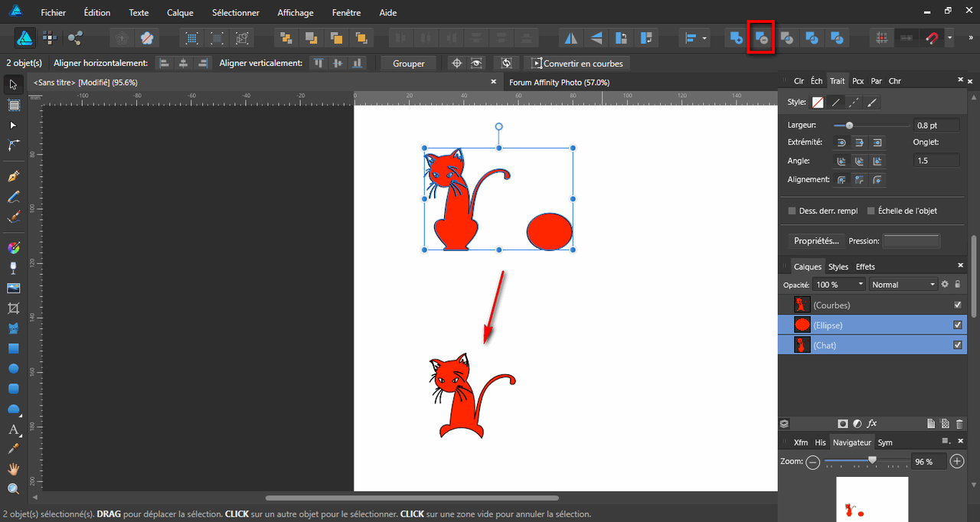Select the Artistic Text tool
980x522 pixels.
point(13,429)
